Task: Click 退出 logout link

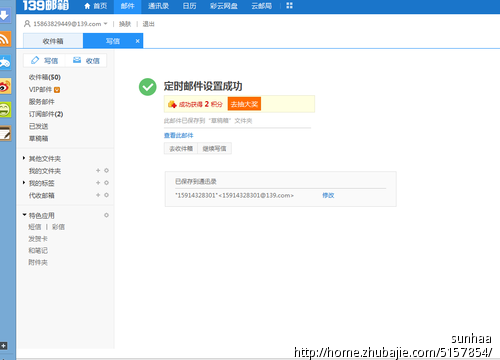Action: [x=149, y=24]
